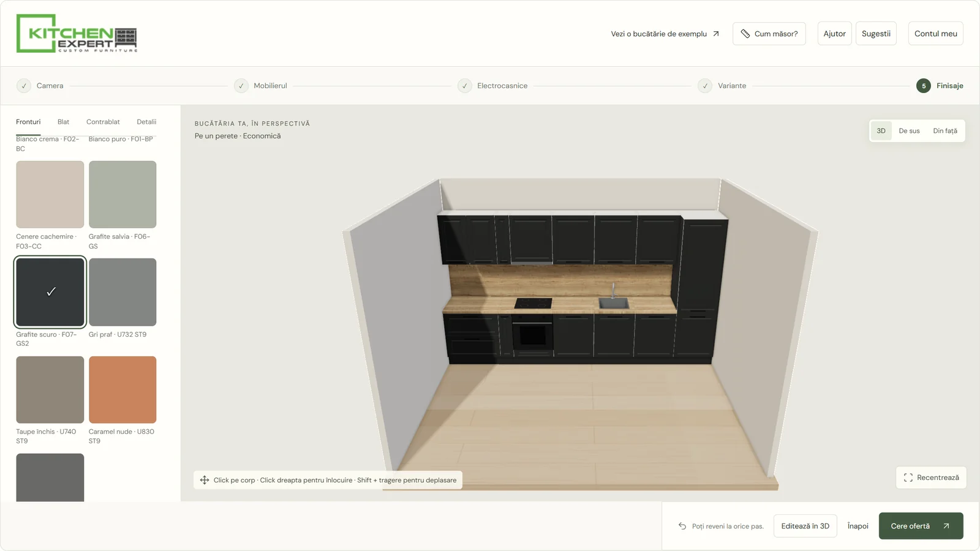Image resolution: width=980 pixels, height=551 pixels.
Task: Open the Detalii tab
Action: point(146,122)
